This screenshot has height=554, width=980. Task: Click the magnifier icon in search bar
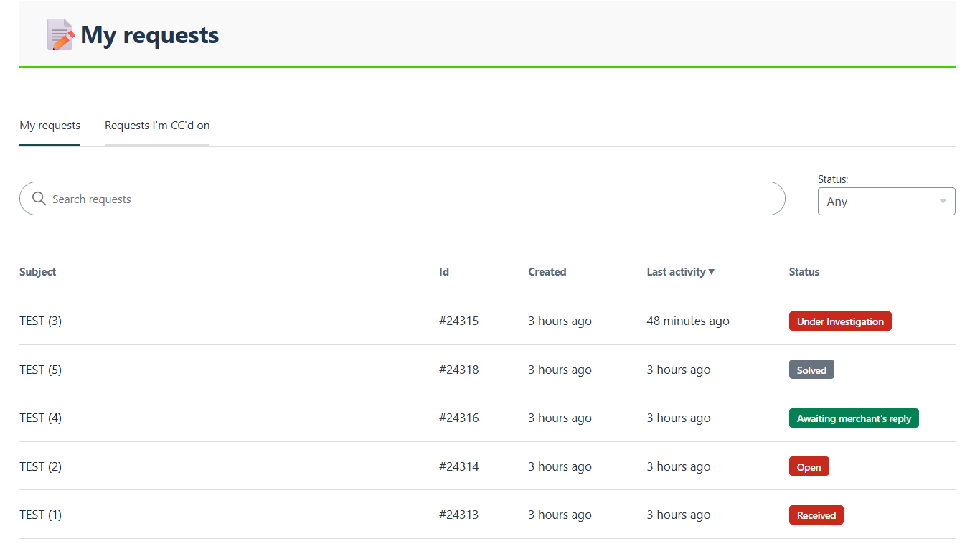[x=39, y=199]
